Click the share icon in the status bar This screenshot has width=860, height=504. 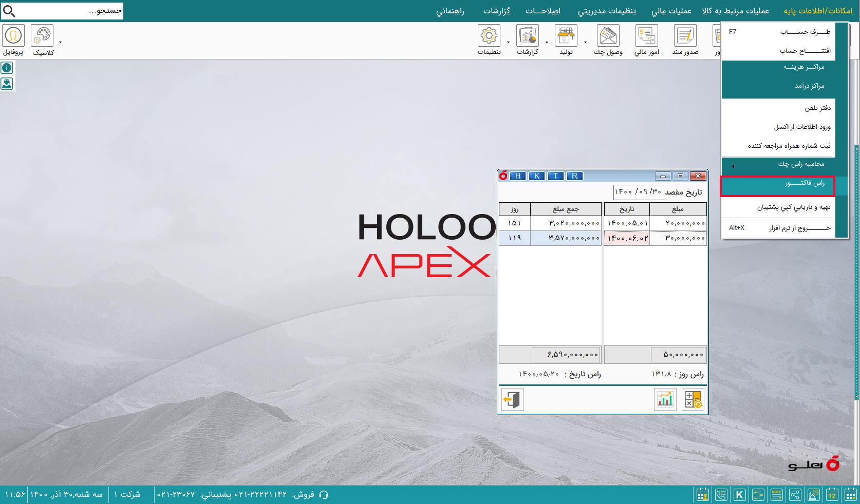[795, 495]
